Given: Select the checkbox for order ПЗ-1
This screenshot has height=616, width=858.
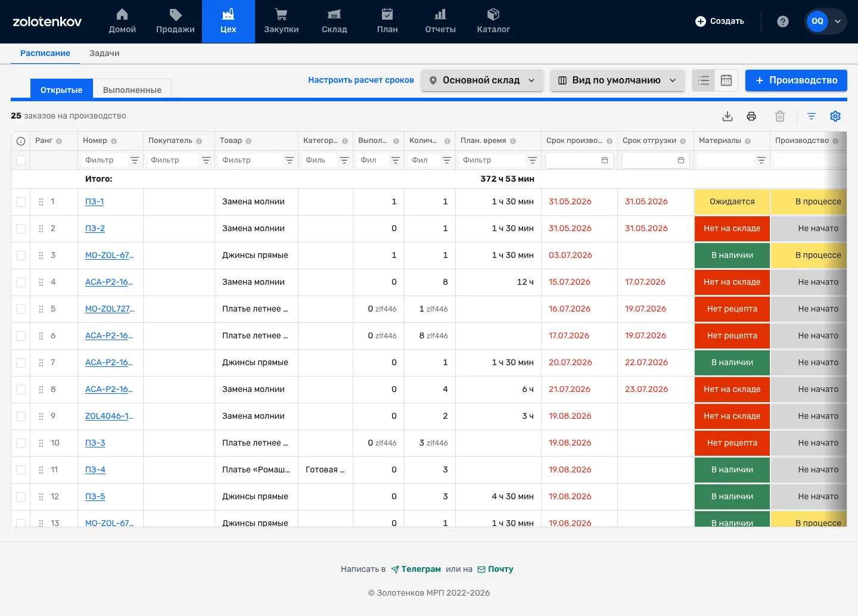Looking at the screenshot, I should (21, 202).
